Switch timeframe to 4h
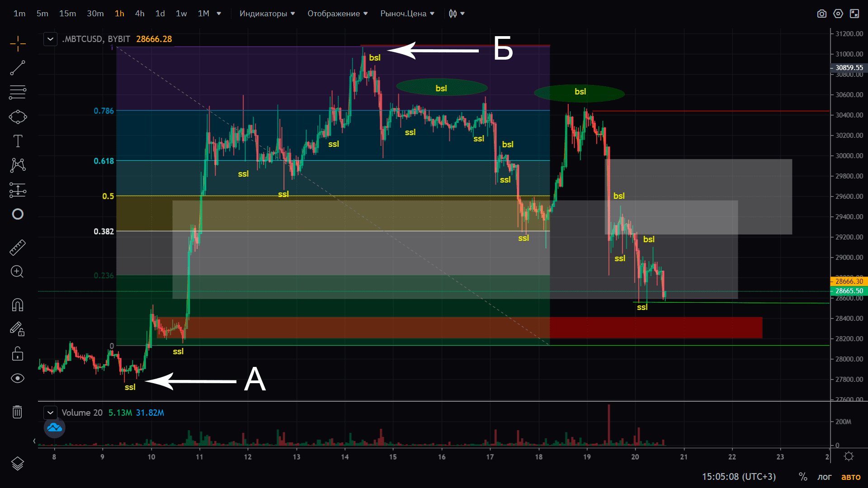868x488 pixels. coord(140,14)
